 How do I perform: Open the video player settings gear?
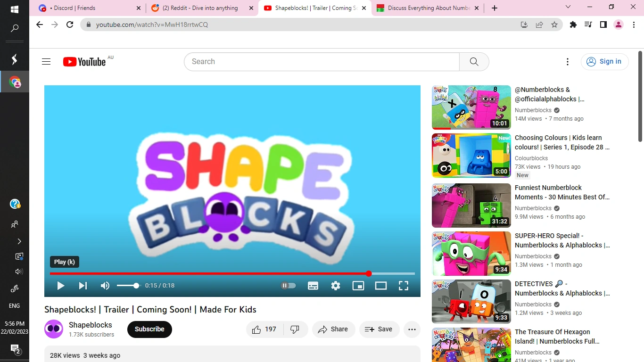335,285
